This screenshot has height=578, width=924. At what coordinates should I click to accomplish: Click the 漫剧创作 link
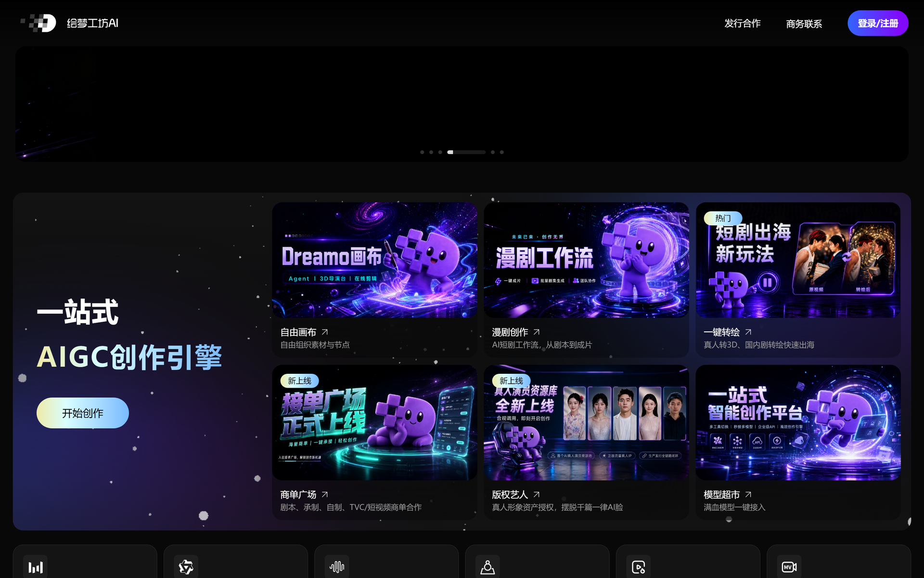pyautogui.click(x=510, y=332)
